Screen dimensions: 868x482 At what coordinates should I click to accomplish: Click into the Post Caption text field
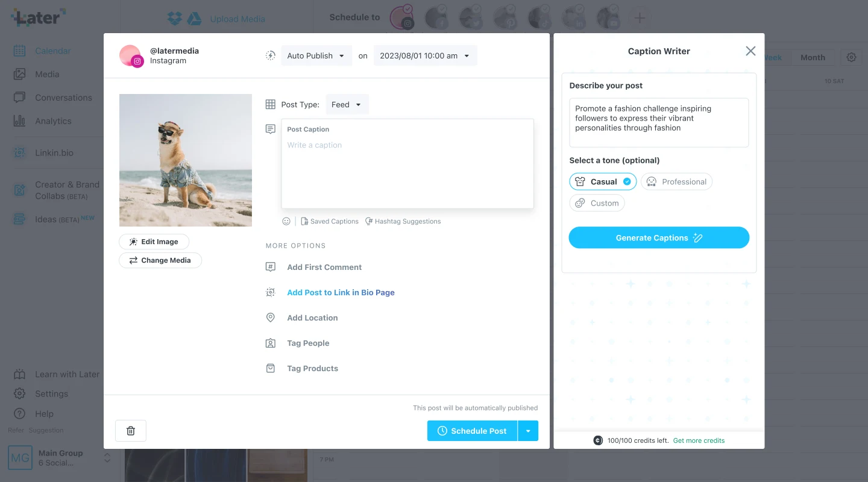[407, 164]
